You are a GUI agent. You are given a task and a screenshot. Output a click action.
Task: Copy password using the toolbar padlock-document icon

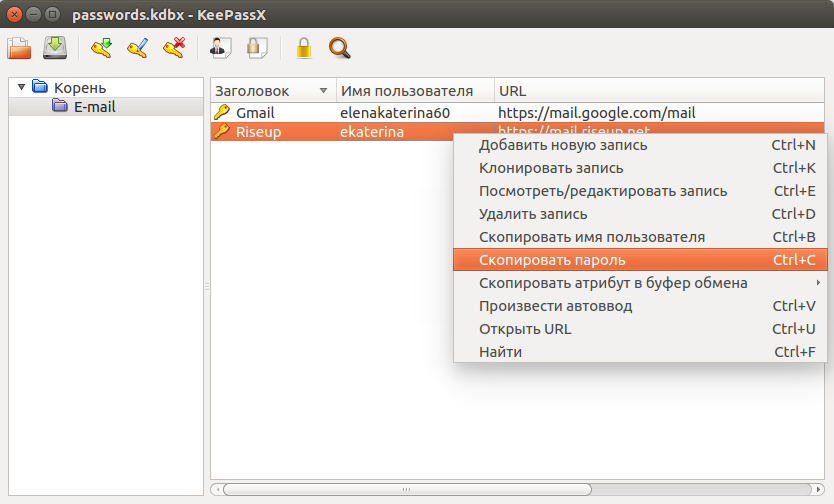pos(257,48)
